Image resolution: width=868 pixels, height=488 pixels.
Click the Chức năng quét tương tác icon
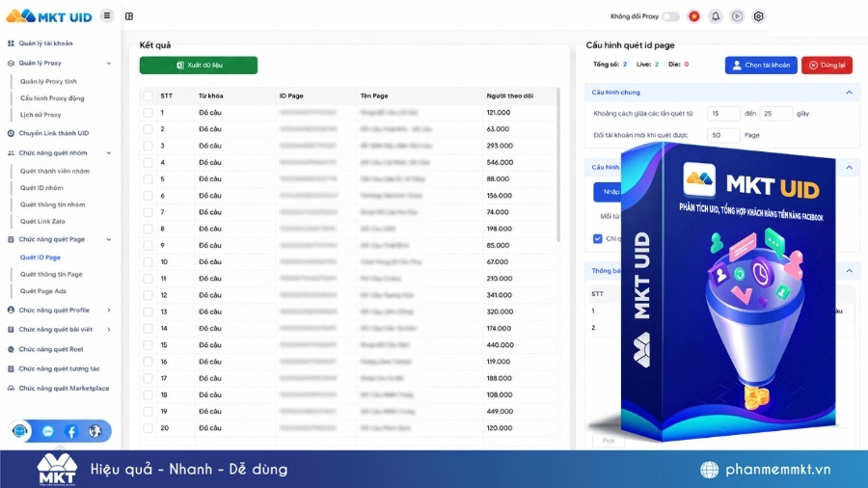tap(11, 369)
